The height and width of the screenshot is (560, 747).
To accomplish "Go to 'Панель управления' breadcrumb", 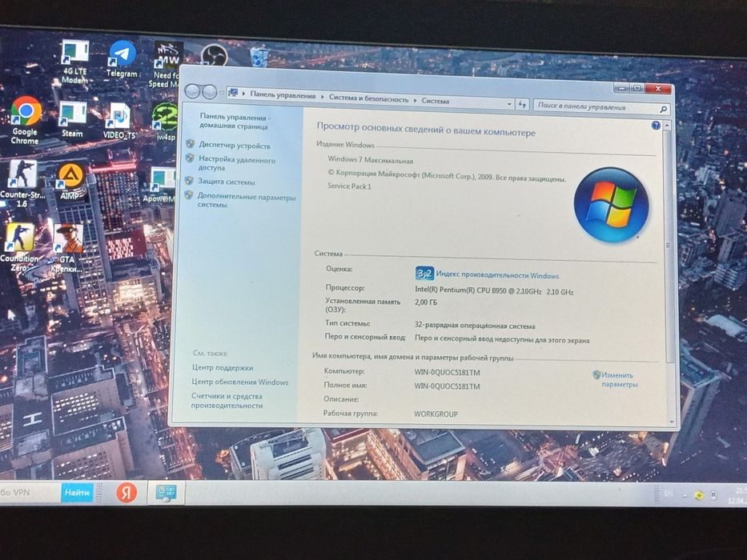I will [x=283, y=94].
